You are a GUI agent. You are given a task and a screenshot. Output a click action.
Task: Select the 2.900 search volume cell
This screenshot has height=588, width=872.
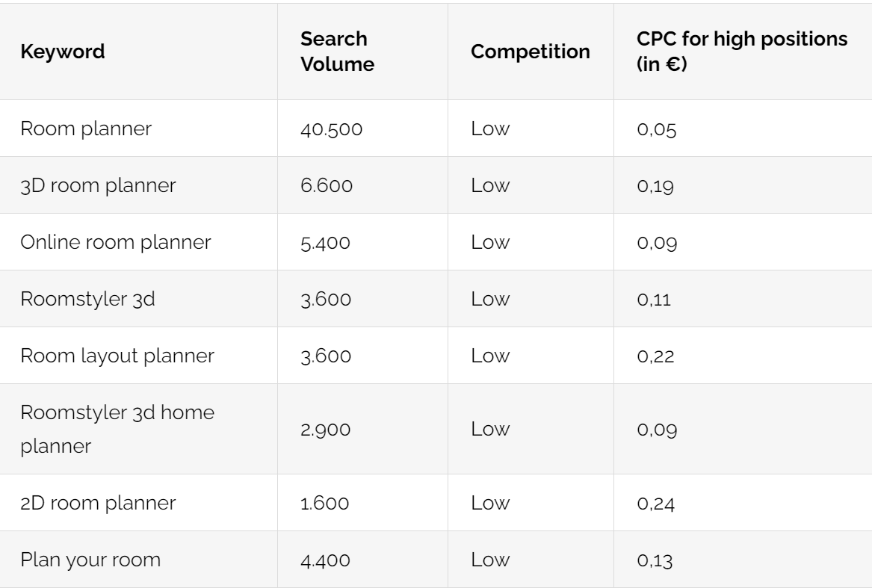(325, 430)
